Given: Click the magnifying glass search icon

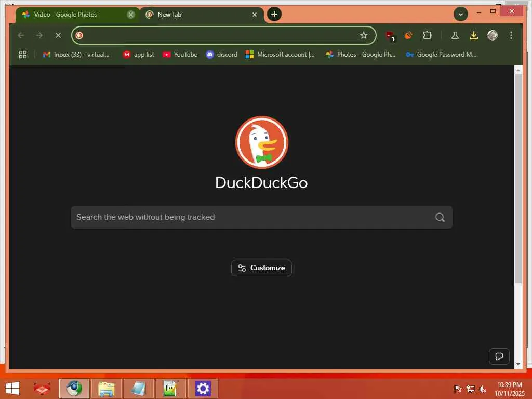Looking at the screenshot, I should click(x=440, y=217).
